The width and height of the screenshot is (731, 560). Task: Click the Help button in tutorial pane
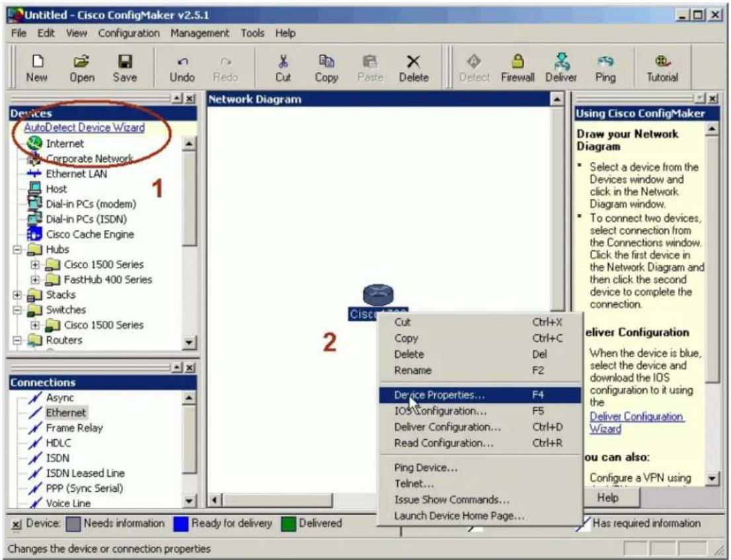click(x=608, y=497)
